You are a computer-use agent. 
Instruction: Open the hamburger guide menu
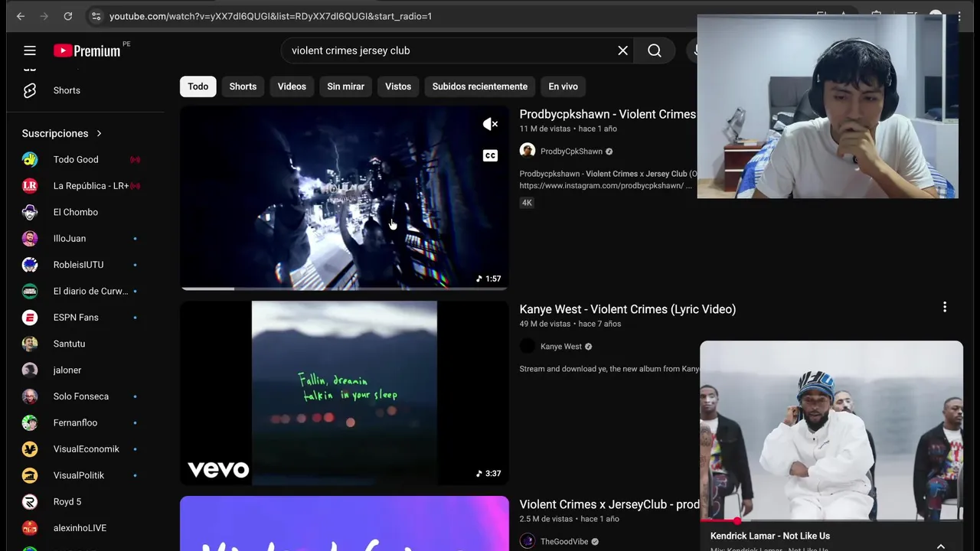(30, 51)
